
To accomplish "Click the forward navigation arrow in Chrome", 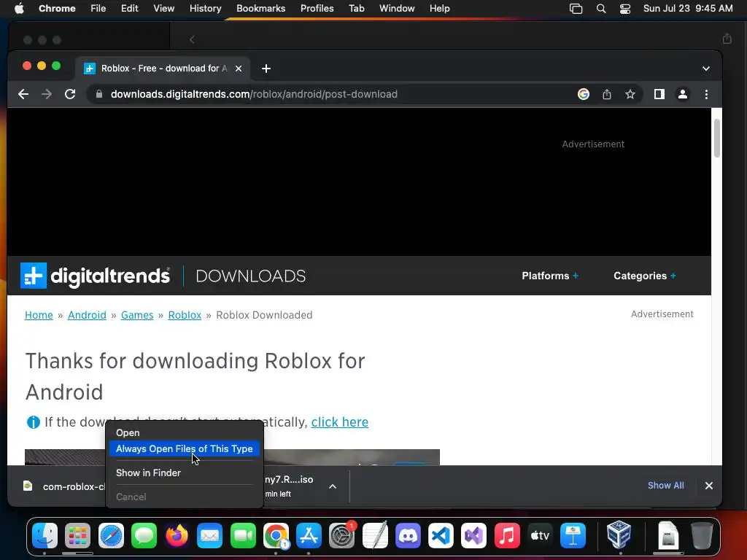I will coord(47,94).
